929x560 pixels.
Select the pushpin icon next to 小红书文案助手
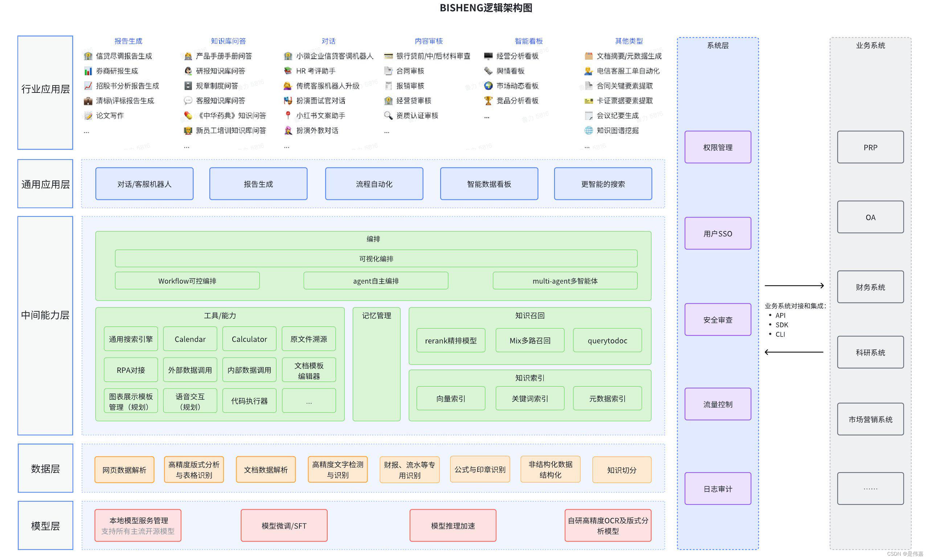[288, 116]
